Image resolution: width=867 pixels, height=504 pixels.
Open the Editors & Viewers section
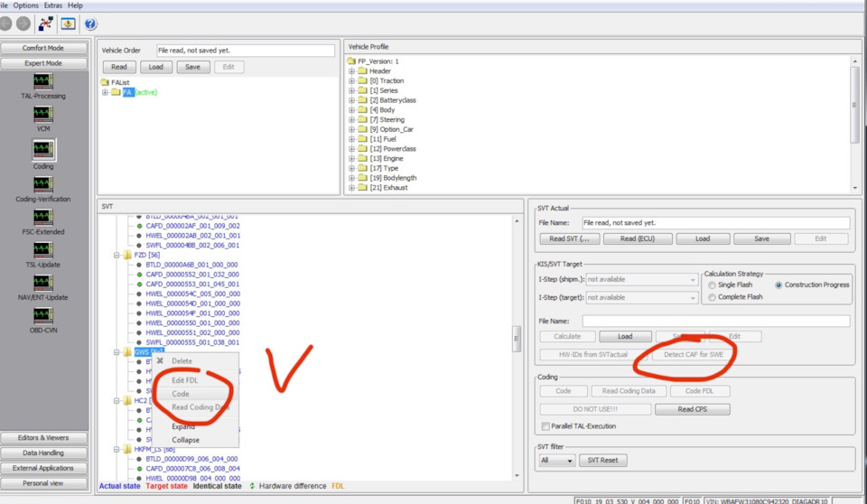(x=43, y=437)
